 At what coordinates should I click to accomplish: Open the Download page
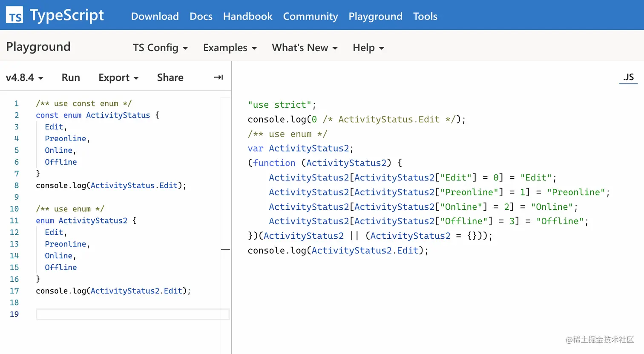click(155, 16)
